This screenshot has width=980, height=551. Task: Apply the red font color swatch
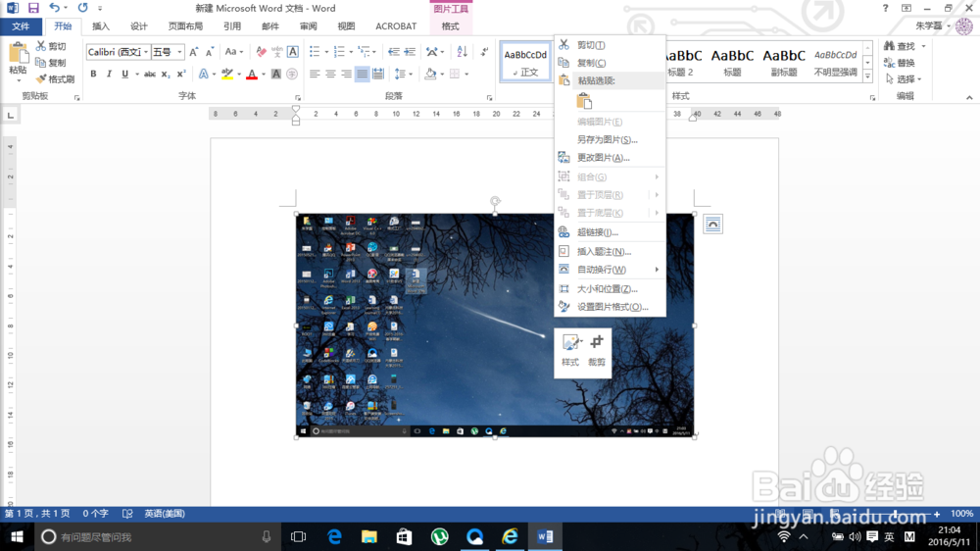point(252,74)
